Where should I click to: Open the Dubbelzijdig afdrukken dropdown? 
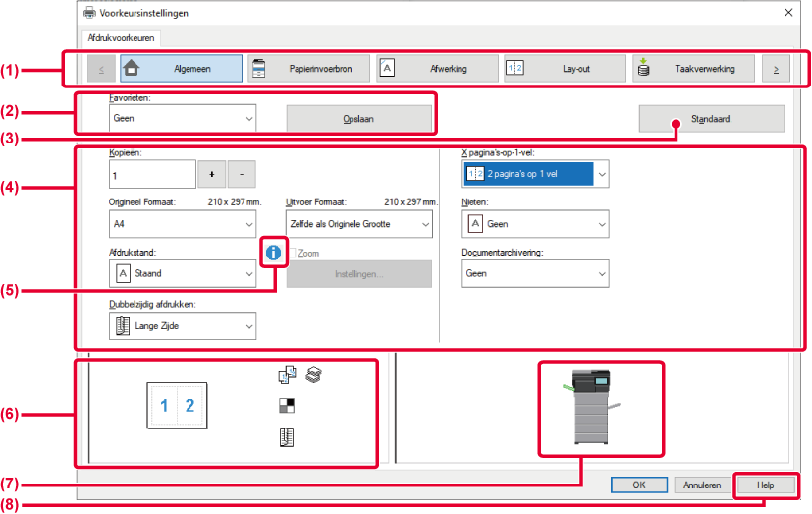point(183,326)
